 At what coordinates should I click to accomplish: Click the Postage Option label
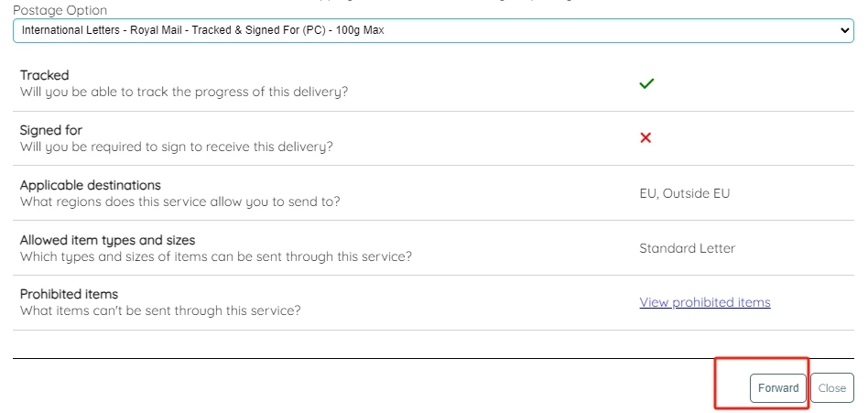click(60, 10)
